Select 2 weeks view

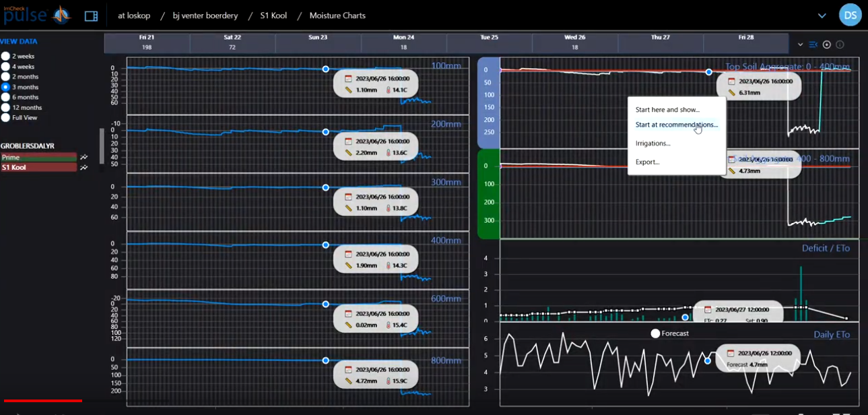coord(5,57)
